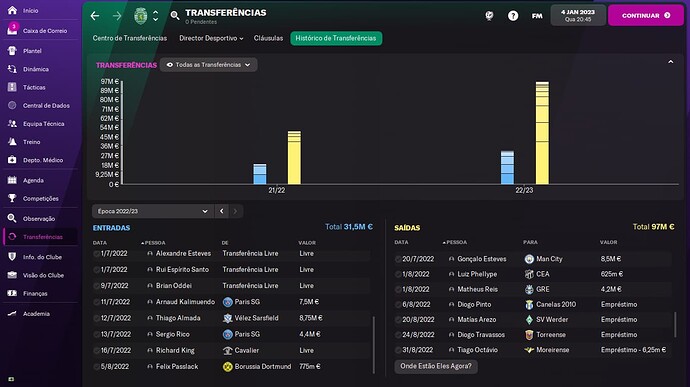The image size is (690, 387).
Task: Click the search magnifier next to Transferências title
Action: coord(175,16)
